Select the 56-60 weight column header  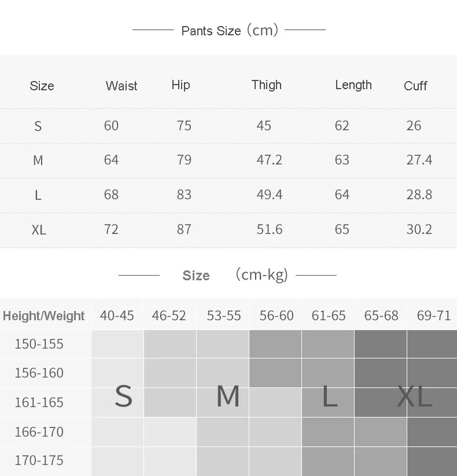277,316
